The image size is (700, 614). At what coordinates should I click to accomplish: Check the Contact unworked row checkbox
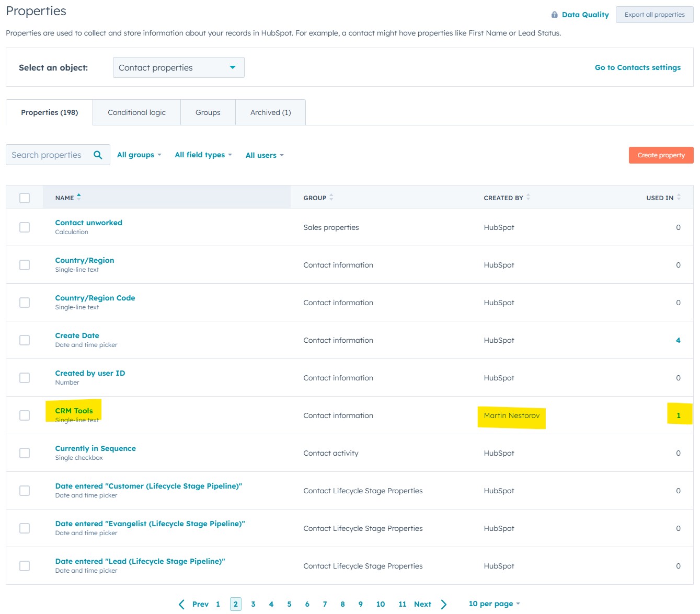(25, 227)
